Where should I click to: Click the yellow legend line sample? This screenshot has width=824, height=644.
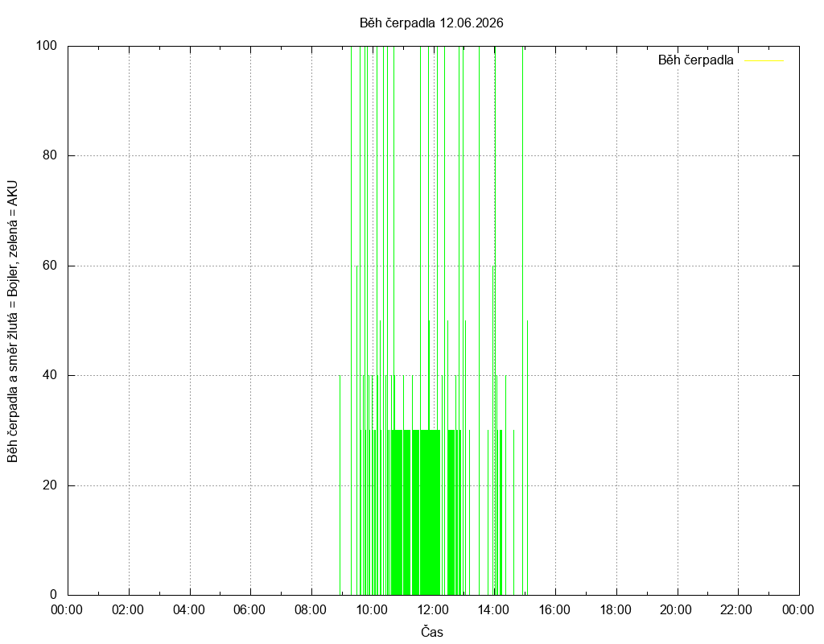[x=764, y=61]
